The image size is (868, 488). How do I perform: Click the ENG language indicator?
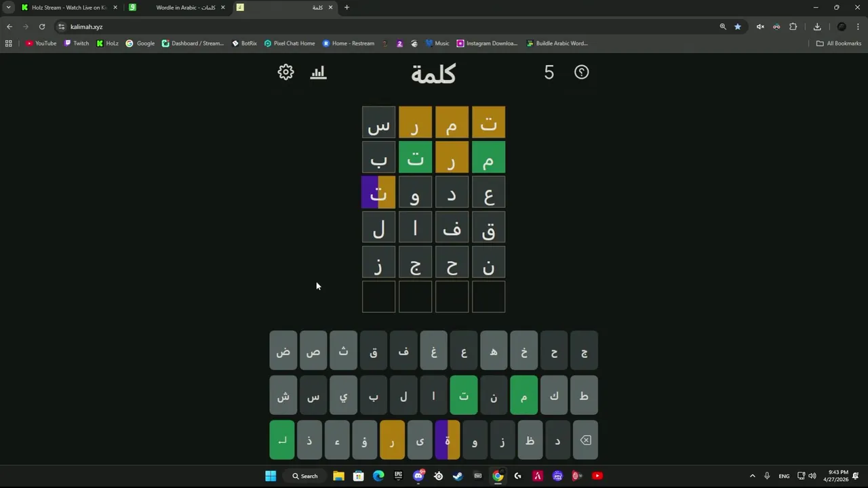point(784,476)
